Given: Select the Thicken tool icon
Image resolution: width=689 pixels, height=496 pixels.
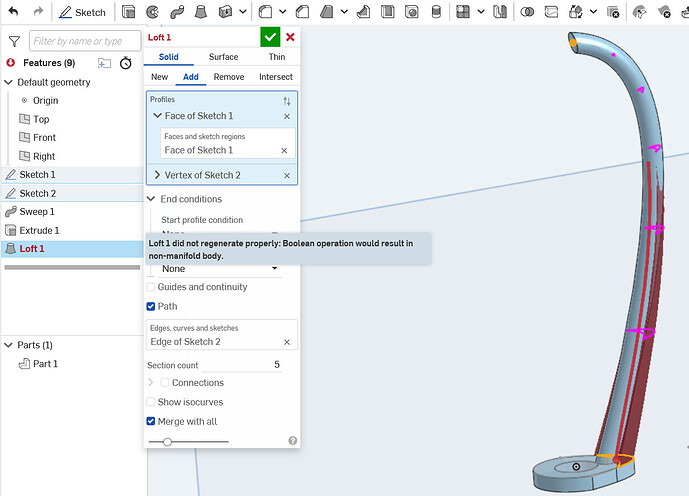Looking at the screenshot, I should click(x=225, y=12).
